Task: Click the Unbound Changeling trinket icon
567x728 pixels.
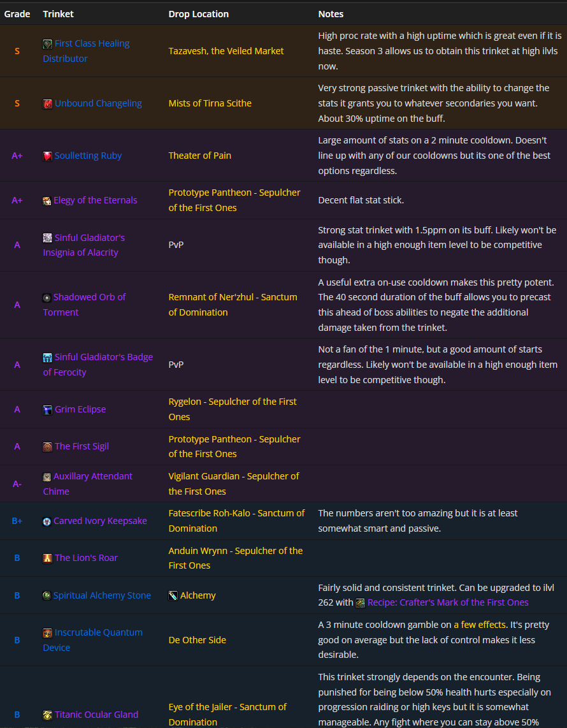Action: (48, 104)
